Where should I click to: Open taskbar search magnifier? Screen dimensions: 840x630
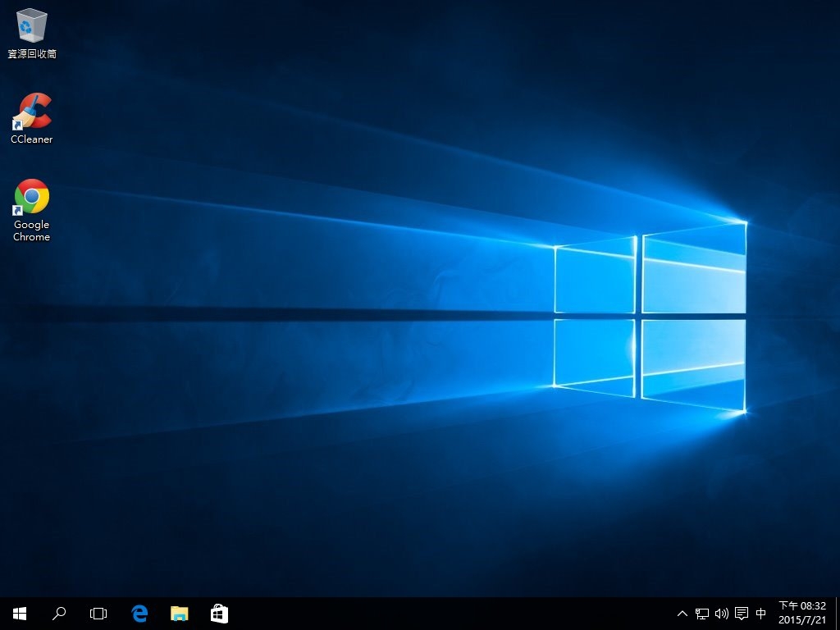59,614
